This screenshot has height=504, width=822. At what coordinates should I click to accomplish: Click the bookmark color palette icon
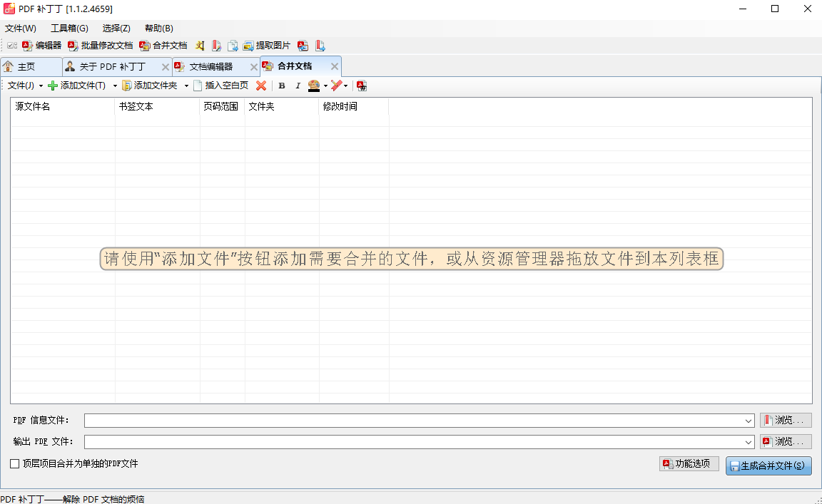tap(314, 86)
